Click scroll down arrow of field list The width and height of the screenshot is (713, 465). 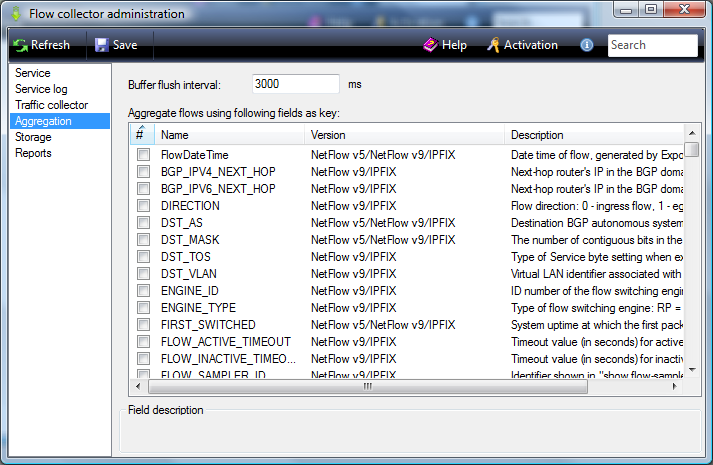click(692, 371)
